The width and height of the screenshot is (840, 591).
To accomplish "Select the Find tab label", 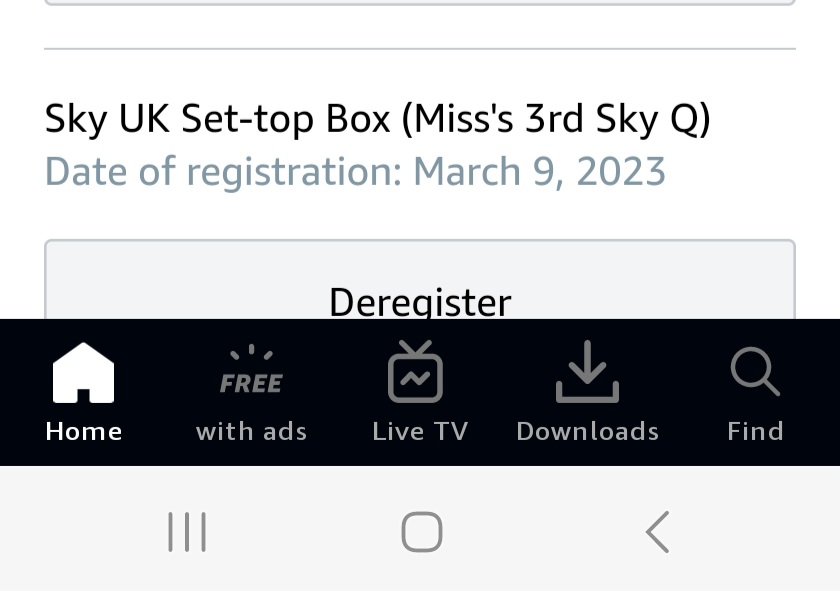I will pyautogui.click(x=755, y=431).
